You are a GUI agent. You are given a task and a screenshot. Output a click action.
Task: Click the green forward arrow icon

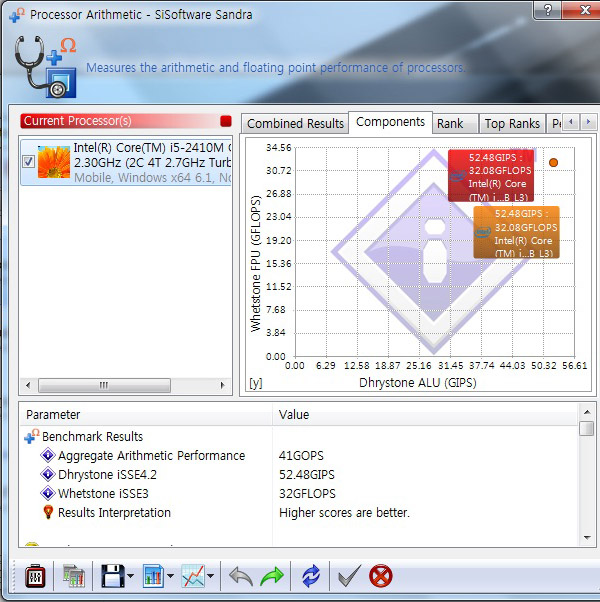pyautogui.click(x=272, y=576)
